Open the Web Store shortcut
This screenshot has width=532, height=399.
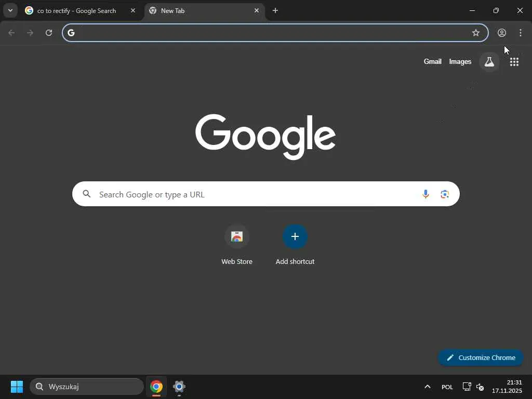click(237, 245)
